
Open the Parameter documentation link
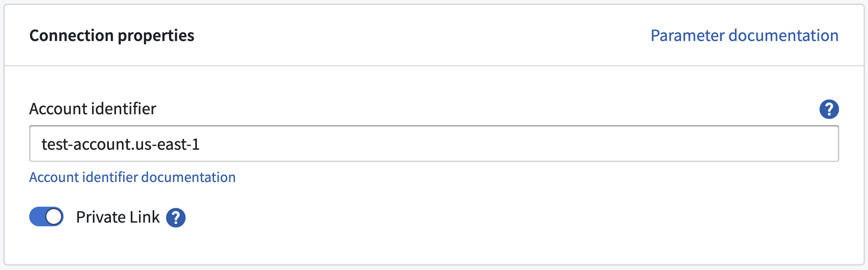(x=744, y=35)
